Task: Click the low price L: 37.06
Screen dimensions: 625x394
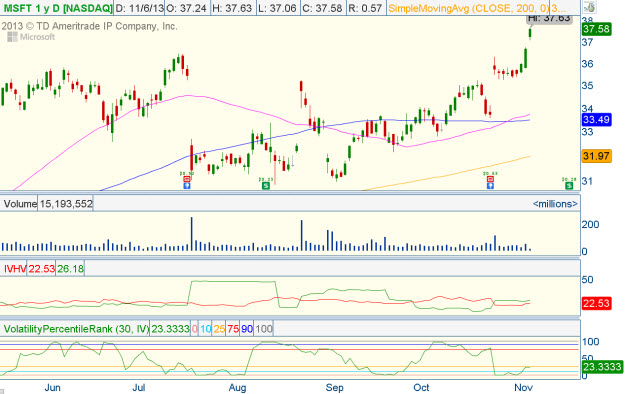Action: [x=278, y=8]
